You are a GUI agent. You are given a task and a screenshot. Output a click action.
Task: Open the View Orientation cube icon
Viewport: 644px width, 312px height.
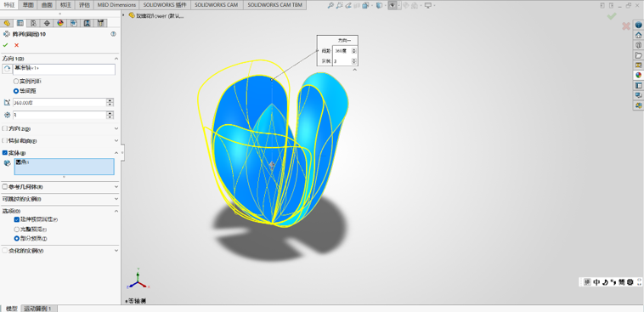(x=366, y=5)
